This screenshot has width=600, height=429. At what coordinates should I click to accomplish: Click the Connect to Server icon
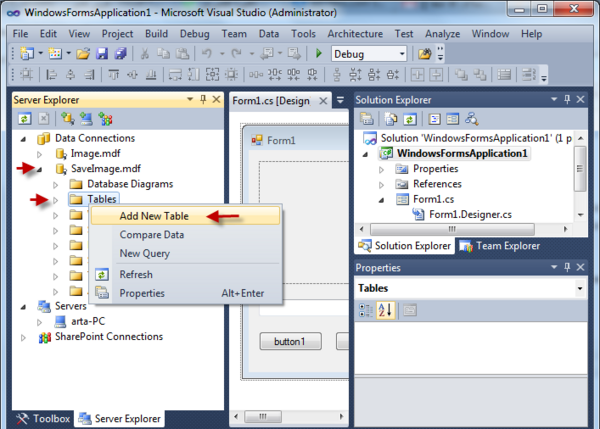[86, 119]
